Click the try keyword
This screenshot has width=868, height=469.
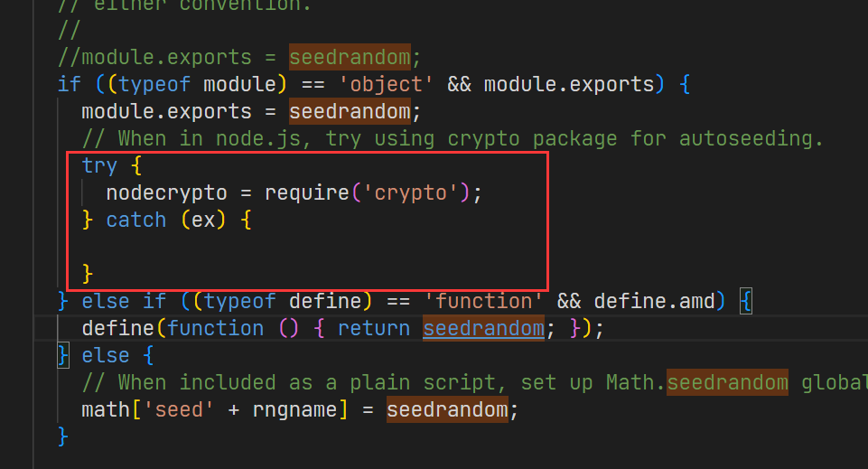point(99,165)
